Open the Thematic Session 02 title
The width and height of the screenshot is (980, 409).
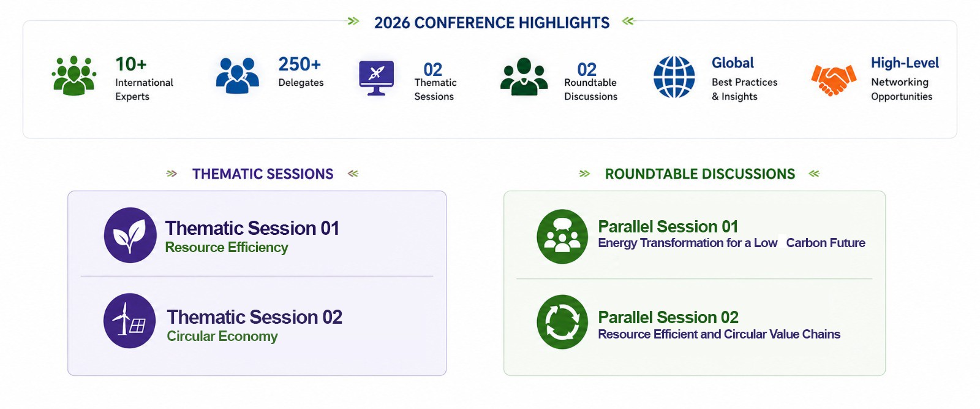(255, 317)
